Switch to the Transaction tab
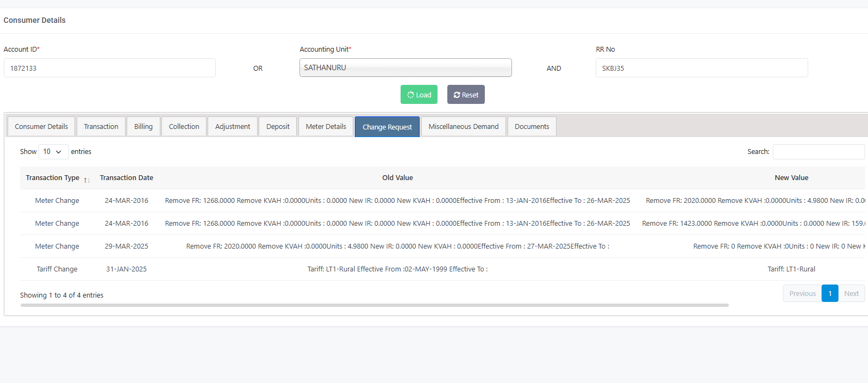Screen dimensions: 868x383 (101, 126)
